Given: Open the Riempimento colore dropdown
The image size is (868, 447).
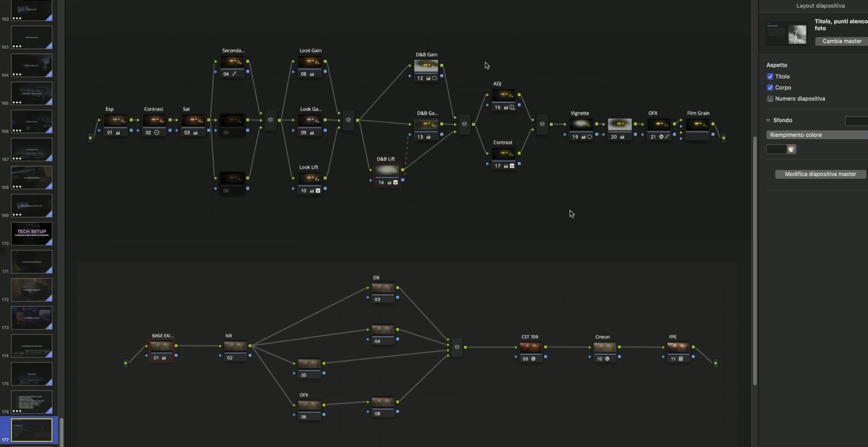Looking at the screenshot, I should pyautogui.click(x=817, y=135).
